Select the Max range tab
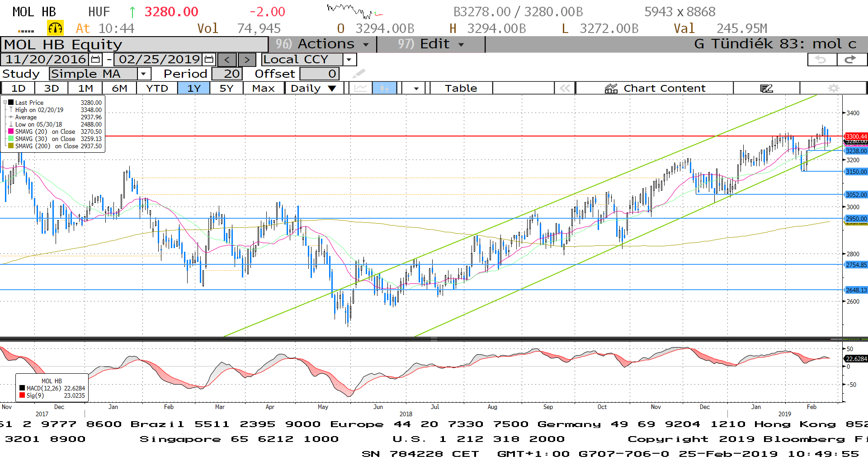This screenshot has width=868, height=470. tap(264, 88)
